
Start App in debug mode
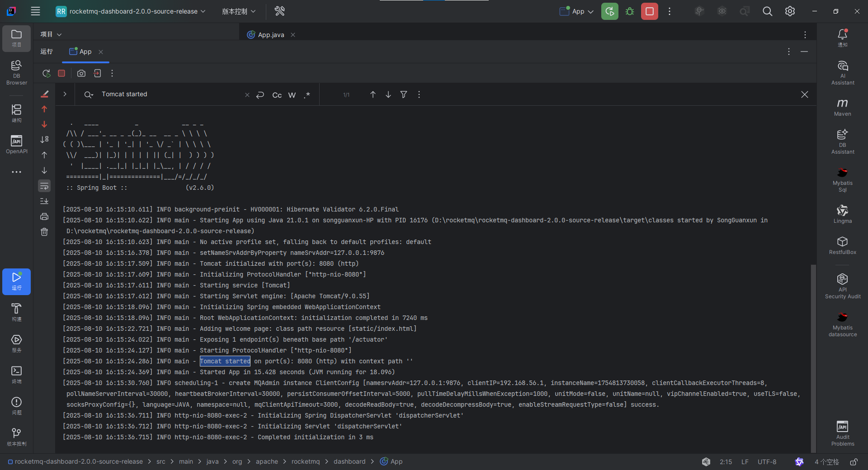(x=629, y=11)
